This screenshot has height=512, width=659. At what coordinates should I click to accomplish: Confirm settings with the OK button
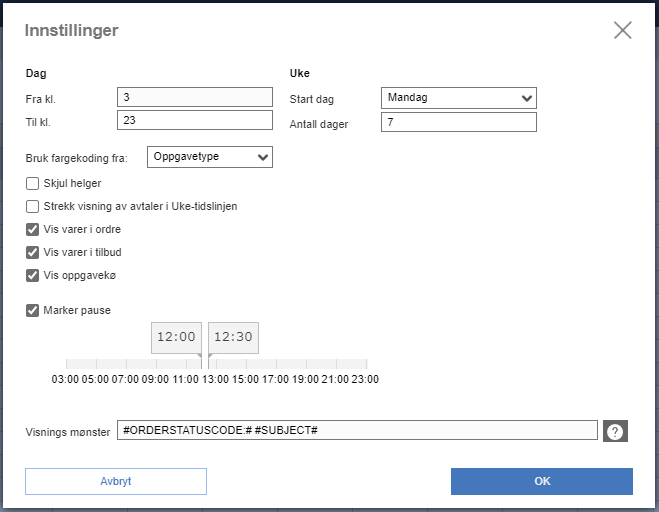[x=542, y=481]
